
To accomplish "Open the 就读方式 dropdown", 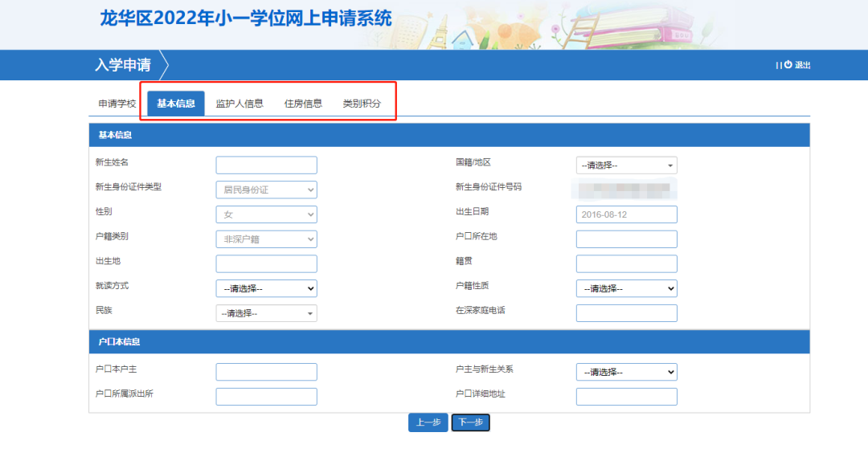I will (266, 288).
